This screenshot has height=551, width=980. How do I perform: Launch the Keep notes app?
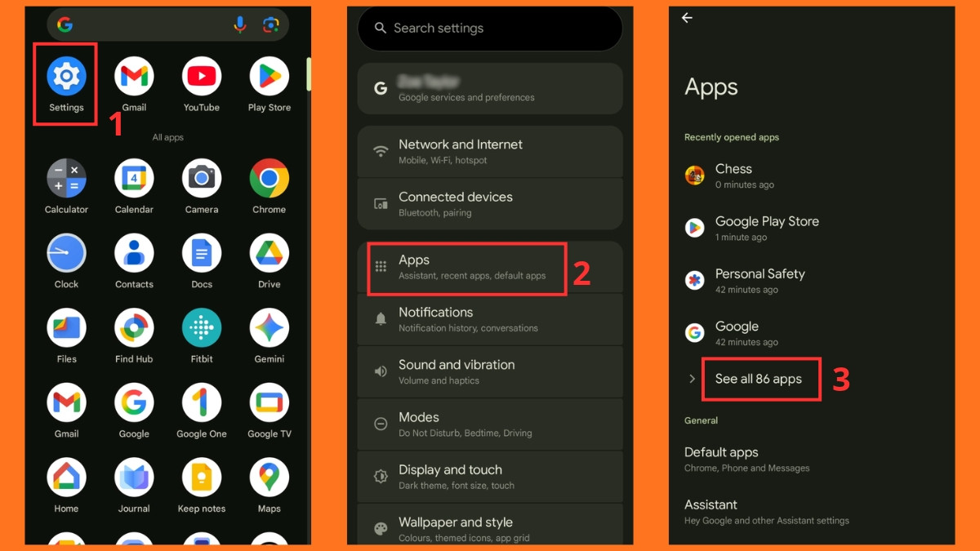tap(202, 478)
